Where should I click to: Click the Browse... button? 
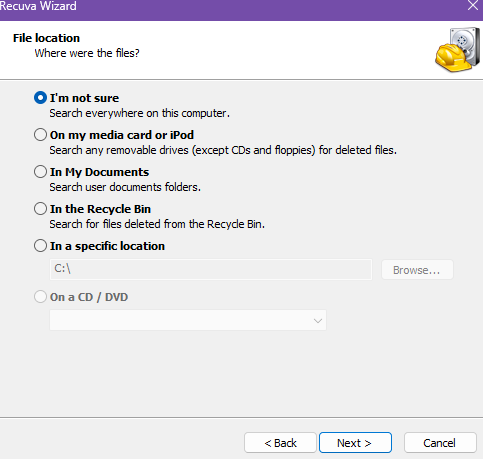pos(417,270)
